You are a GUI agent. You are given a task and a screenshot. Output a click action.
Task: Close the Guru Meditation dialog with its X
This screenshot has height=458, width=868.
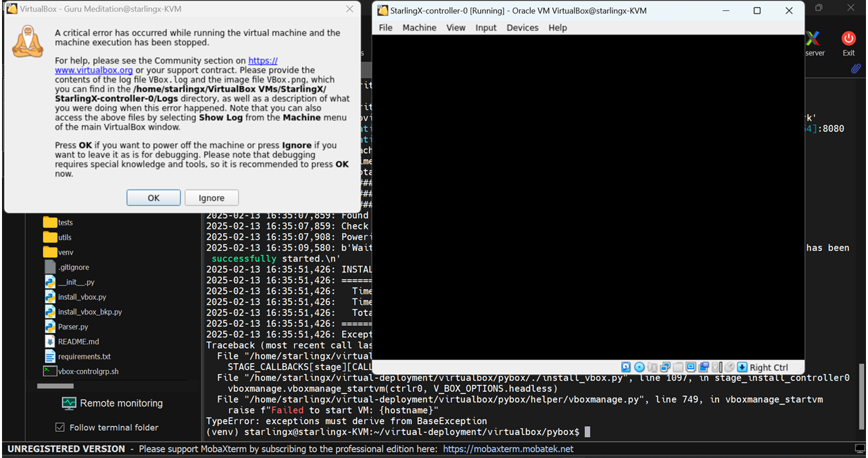349,9
